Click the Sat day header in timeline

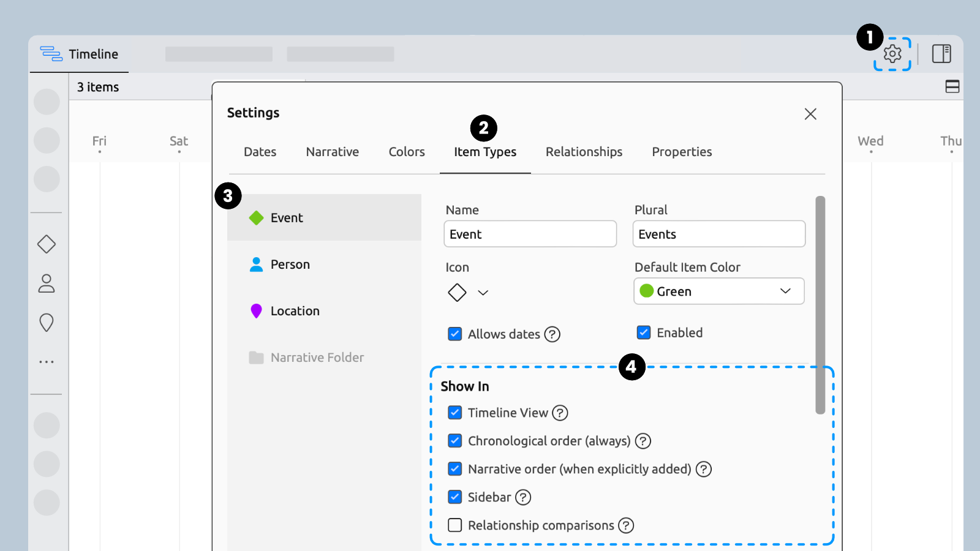(179, 141)
